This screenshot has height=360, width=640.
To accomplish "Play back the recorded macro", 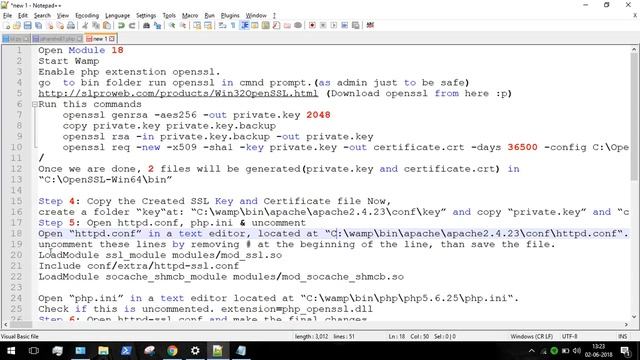I will [334, 25].
